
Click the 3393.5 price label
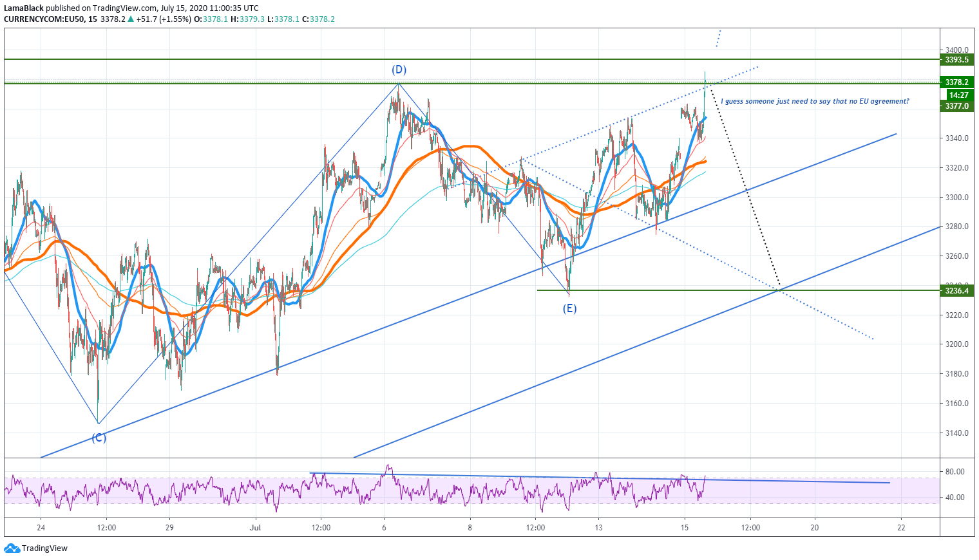click(956, 60)
